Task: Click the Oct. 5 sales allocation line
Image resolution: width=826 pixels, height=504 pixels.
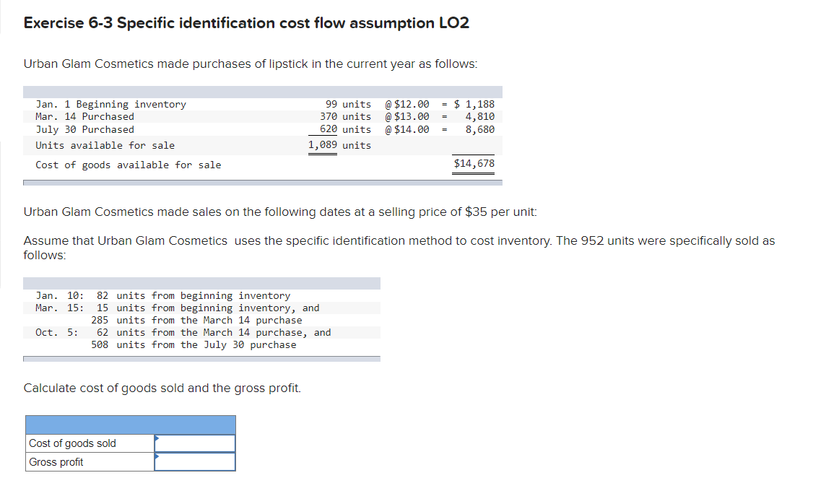Action: pos(182,332)
